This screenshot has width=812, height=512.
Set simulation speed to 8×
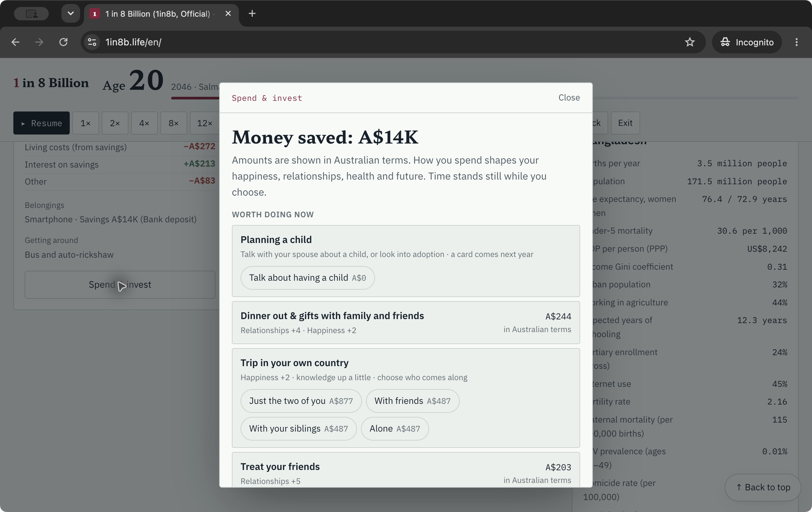tap(174, 123)
